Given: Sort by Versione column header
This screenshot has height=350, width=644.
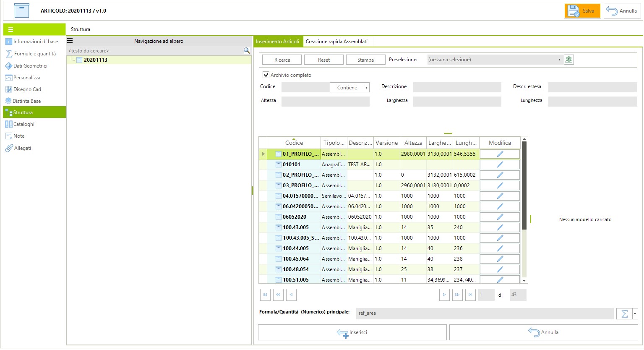Looking at the screenshot, I should pos(386,143).
